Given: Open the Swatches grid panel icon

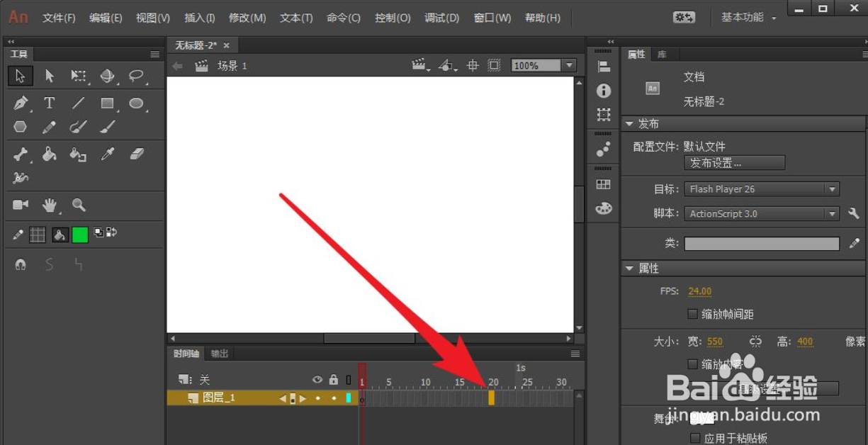Looking at the screenshot, I should pos(604,184).
